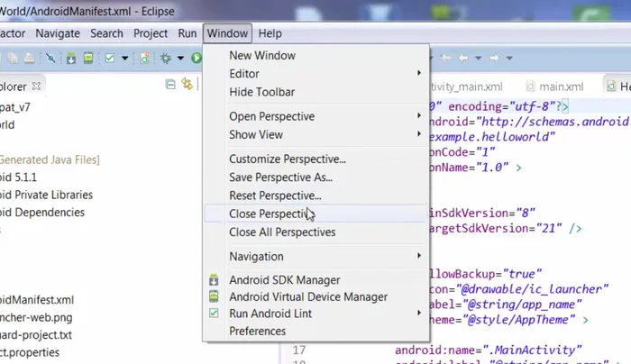Click the crossed-out pencil toolbar icon
Image resolution: width=631 pixels, height=364 pixels.
pyautogui.click(x=50, y=59)
